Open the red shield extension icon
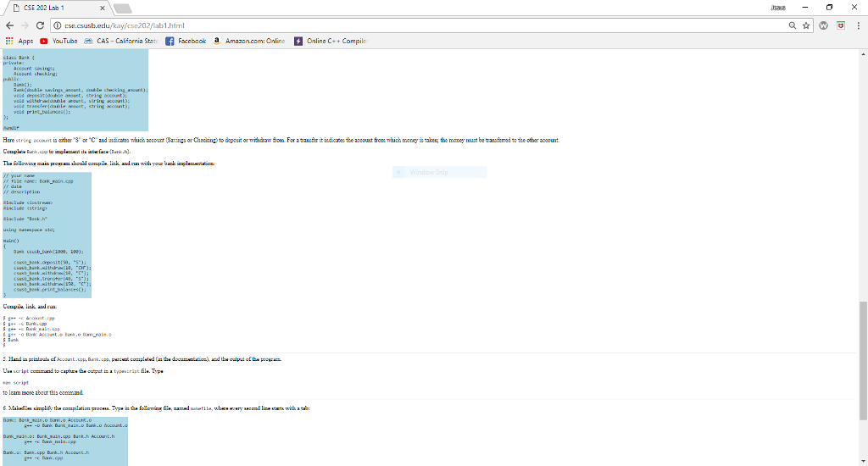Viewport: 868px width, 466px height. (x=841, y=25)
